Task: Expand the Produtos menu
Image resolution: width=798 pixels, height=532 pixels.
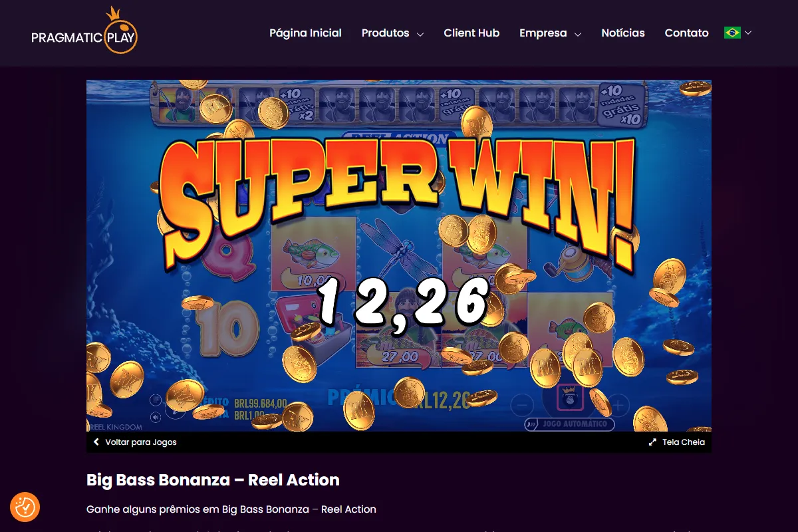Action: click(392, 33)
